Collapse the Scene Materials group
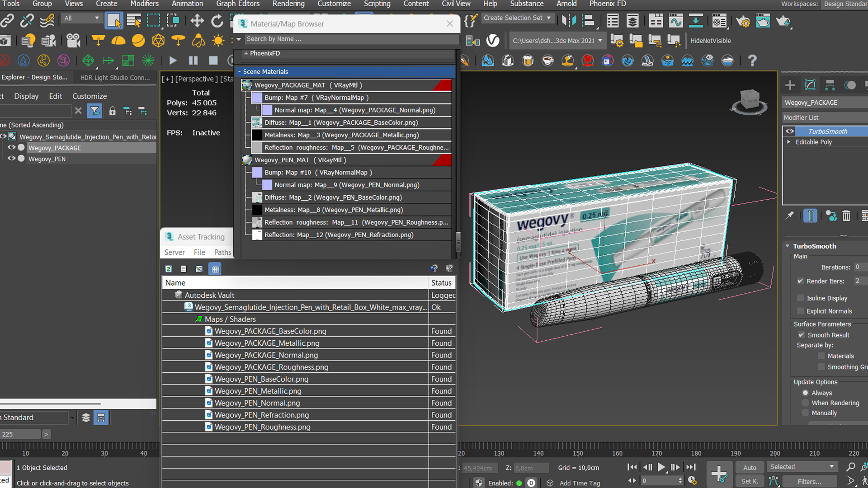 click(240, 72)
